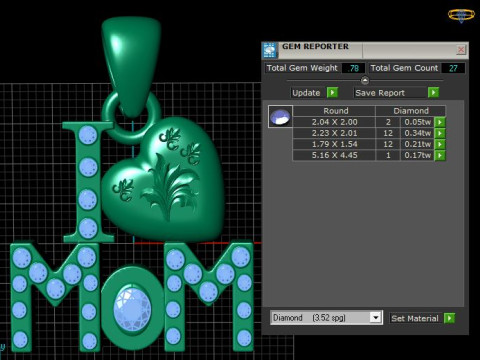
Task: Close the Gem Reporter panel
Action: click(461, 50)
